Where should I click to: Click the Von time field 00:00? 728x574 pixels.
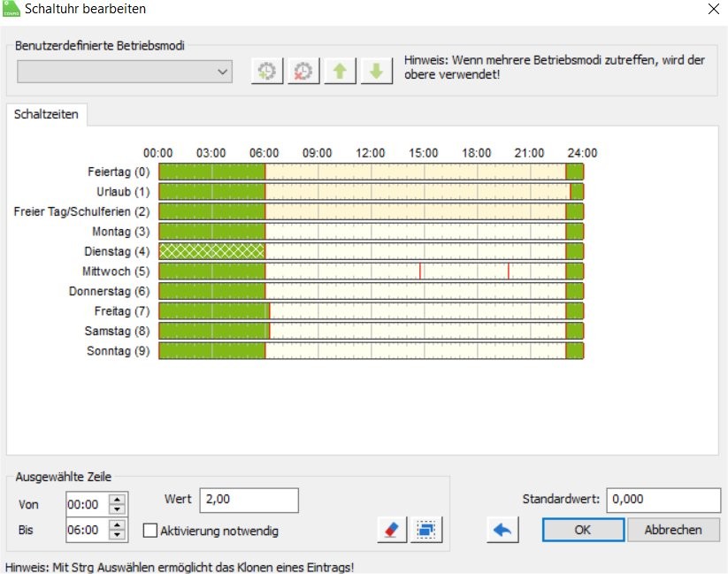(x=88, y=504)
